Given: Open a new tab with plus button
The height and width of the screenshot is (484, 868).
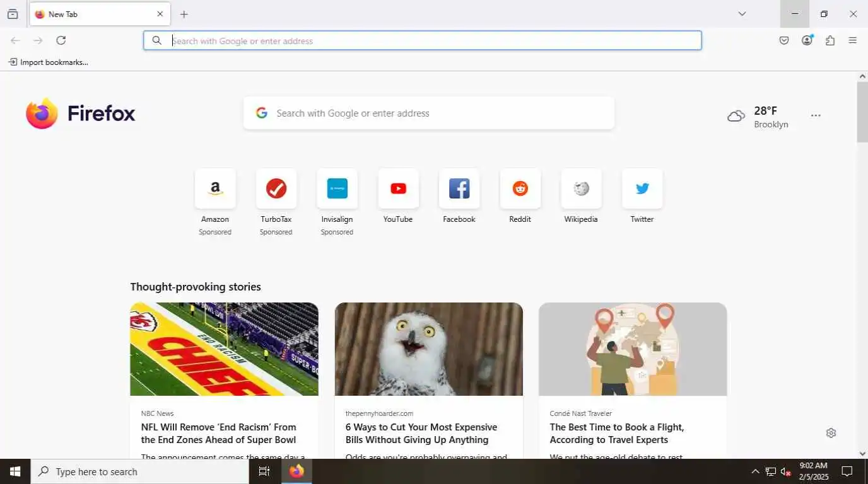Looking at the screenshot, I should (x=184, y=14).
